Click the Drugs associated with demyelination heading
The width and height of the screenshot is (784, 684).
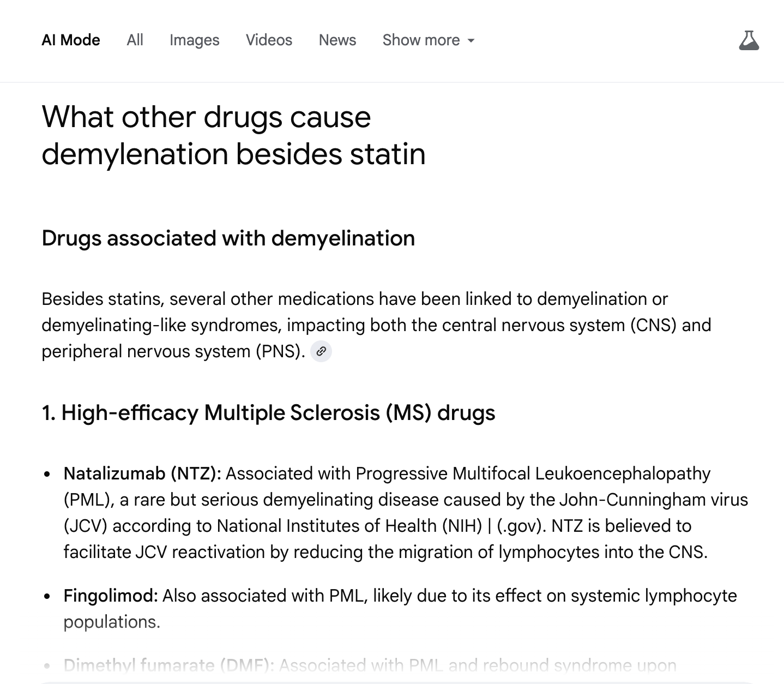pos(228,238)
